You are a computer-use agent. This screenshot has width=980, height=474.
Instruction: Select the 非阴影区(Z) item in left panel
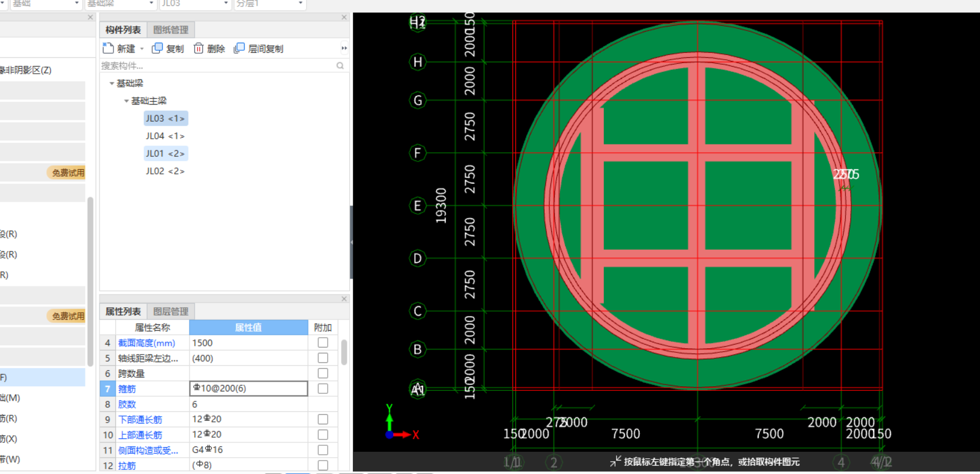pos(26,70)
